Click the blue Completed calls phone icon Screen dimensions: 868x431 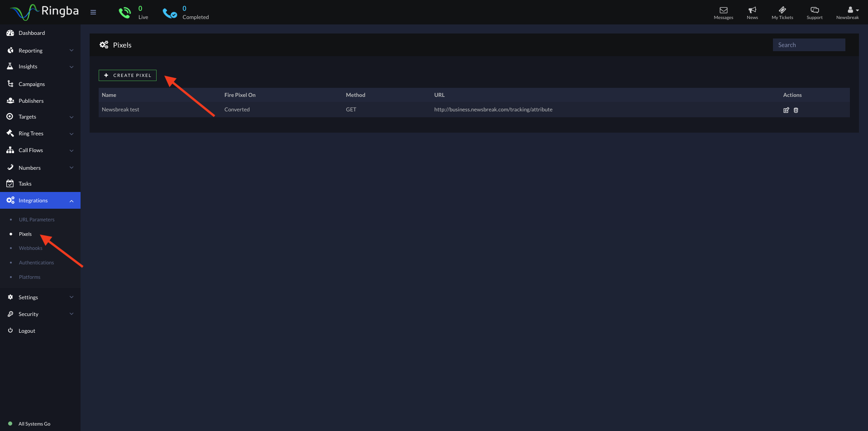(170, 13)
